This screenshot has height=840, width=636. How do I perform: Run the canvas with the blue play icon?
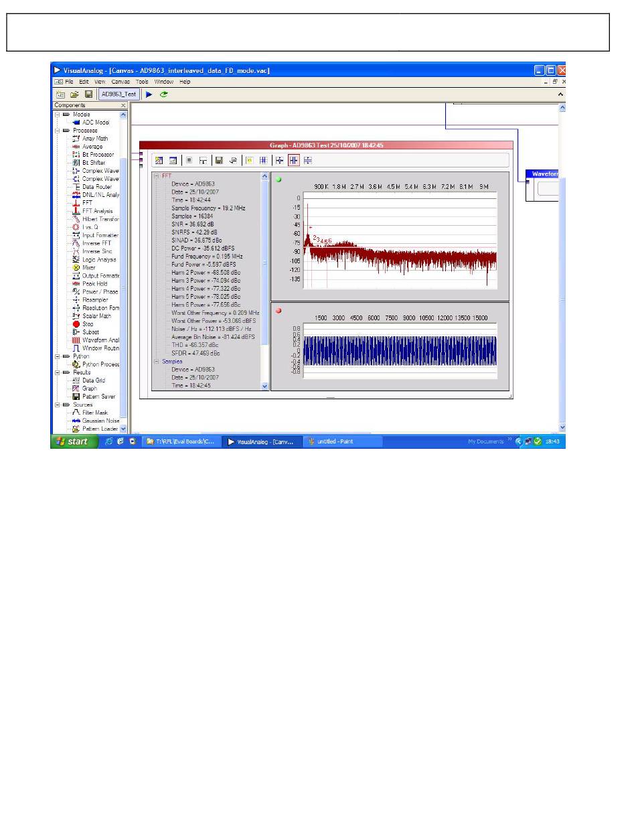[x=149, y=94]
